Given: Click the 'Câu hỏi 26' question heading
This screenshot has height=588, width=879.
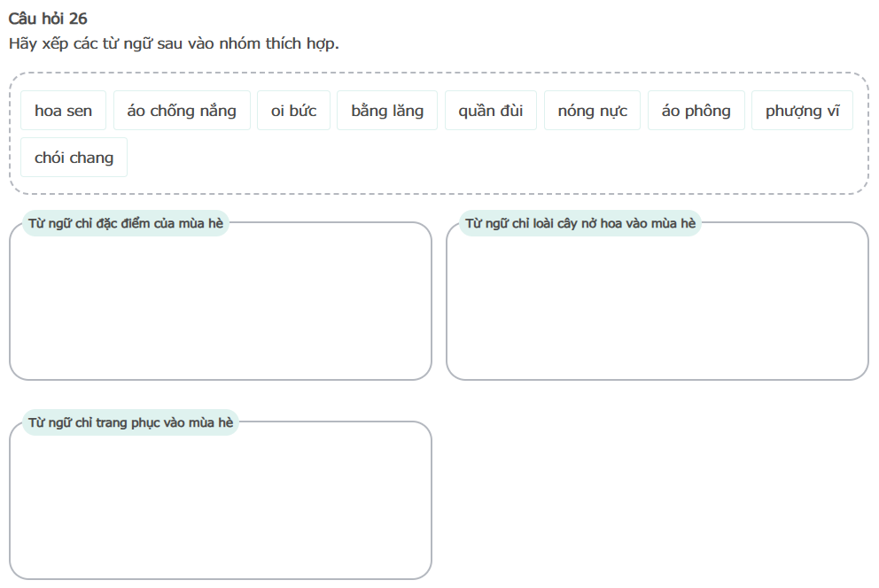Looking at the screenshot, I should 48,19.
